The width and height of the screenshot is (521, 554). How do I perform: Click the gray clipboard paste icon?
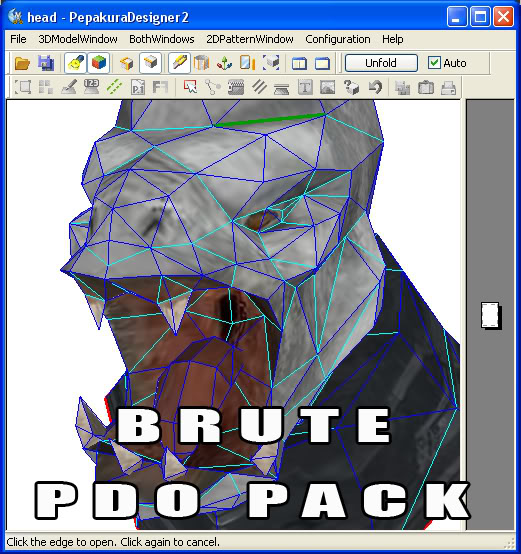pos(426,88)
